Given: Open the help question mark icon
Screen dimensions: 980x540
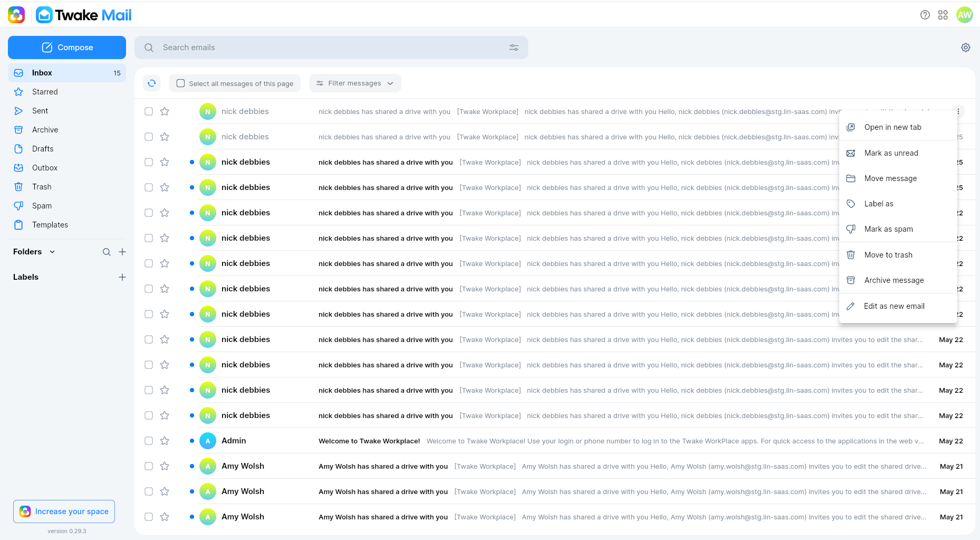Looking at the screenshot, I should [x=925, y=15].
